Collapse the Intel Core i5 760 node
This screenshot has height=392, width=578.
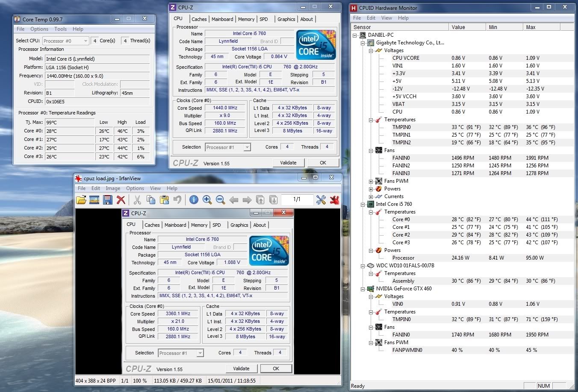click(x=363, y=204)
